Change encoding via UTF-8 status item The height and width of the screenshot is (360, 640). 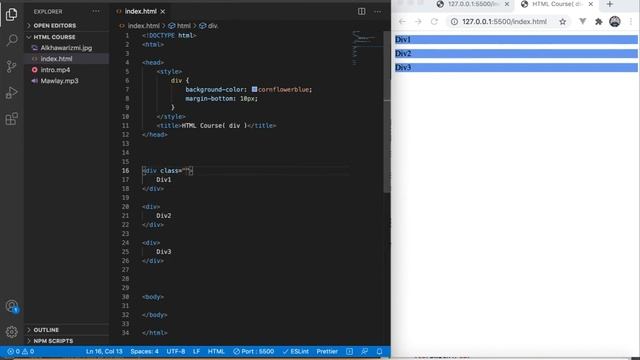point(176,351)
